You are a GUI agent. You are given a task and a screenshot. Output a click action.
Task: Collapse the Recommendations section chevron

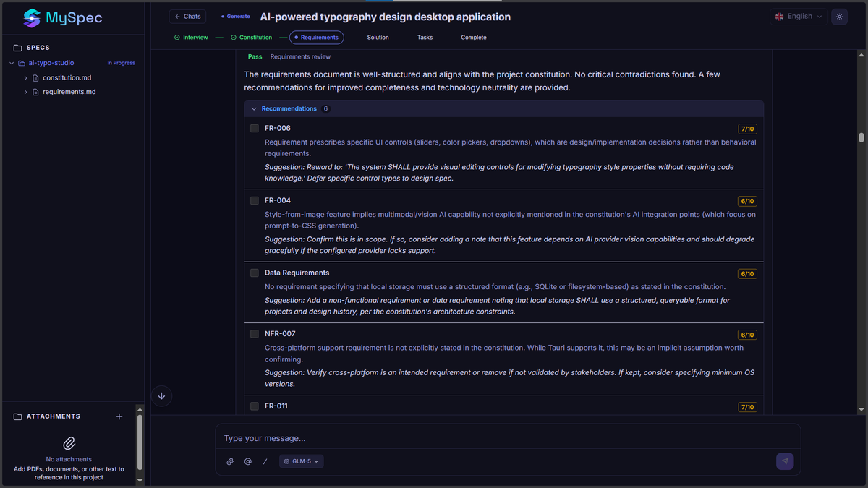(254, 108)
